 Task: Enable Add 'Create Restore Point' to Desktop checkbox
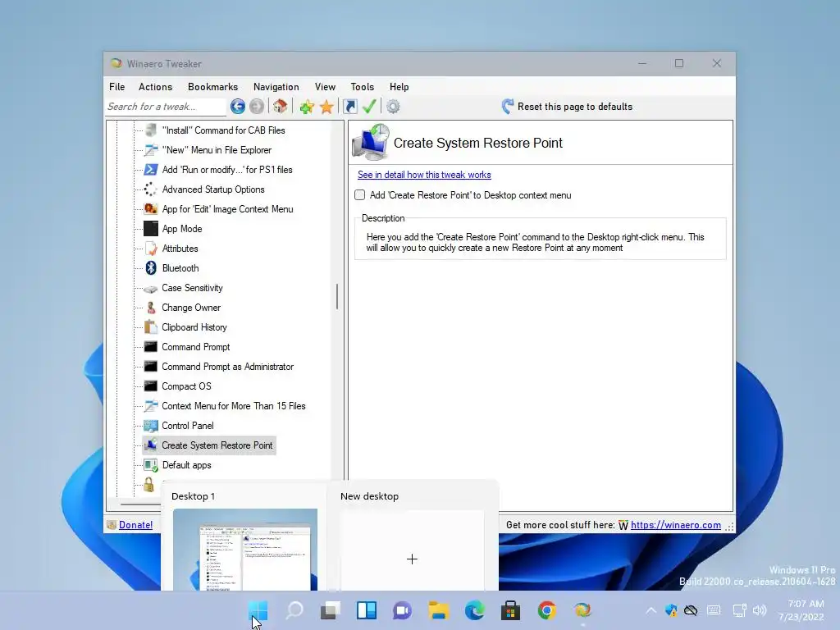[x=360, y=195]
